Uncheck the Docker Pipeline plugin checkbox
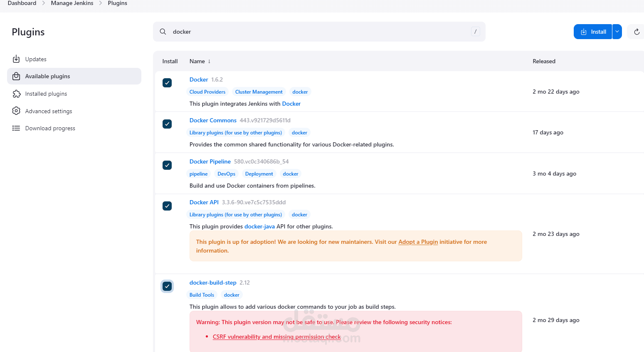The height and width of the screenshot is (352, 644). click(x=167, y=165)
